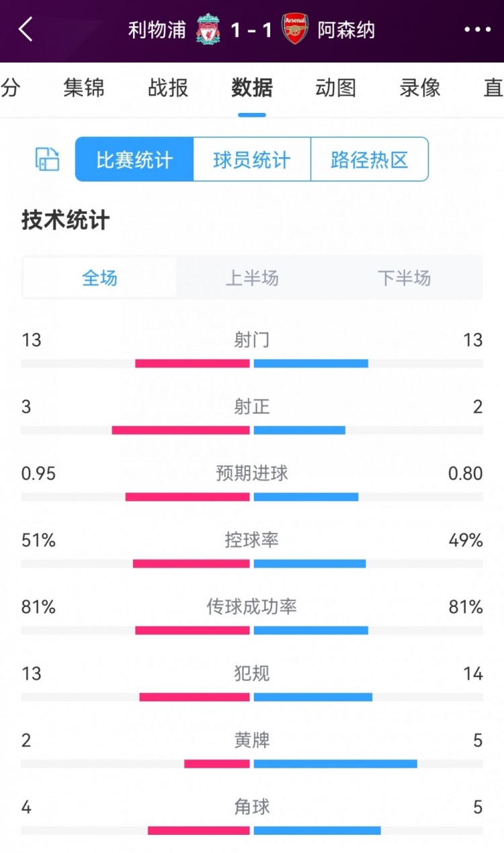Switch to 上半场 first-half stats
This screenshot has height=853, width=504.
tap(251, 278)
